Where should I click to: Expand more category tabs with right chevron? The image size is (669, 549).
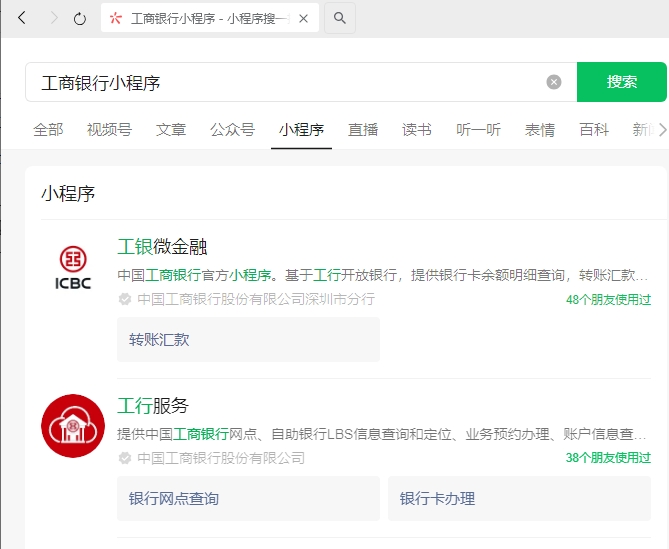coord(662,130)
